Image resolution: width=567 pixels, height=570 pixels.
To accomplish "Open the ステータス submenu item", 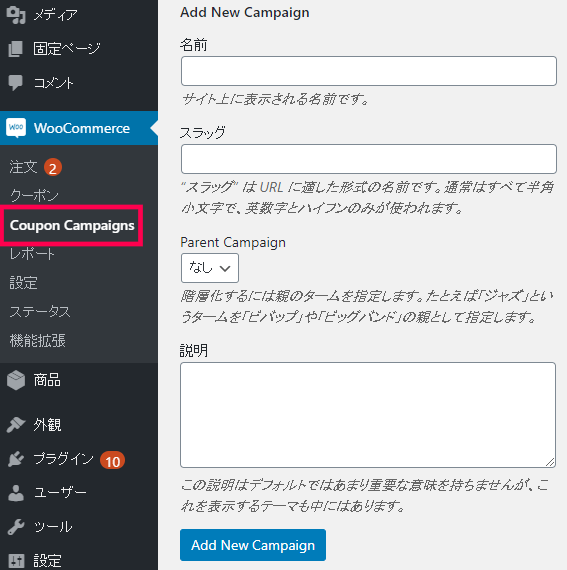I will point(40,312).
